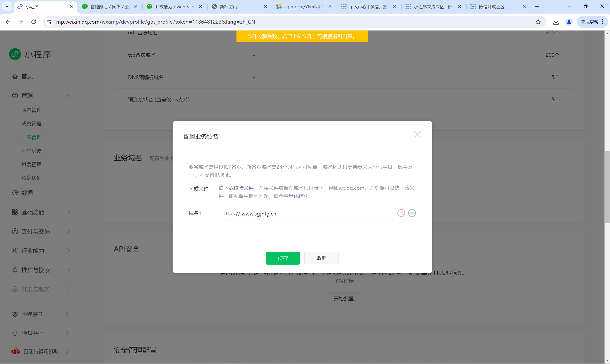This screenshot has width=610, height=364.
Task: Bookmark this page with star icon
Action: (x=538, y=22)
